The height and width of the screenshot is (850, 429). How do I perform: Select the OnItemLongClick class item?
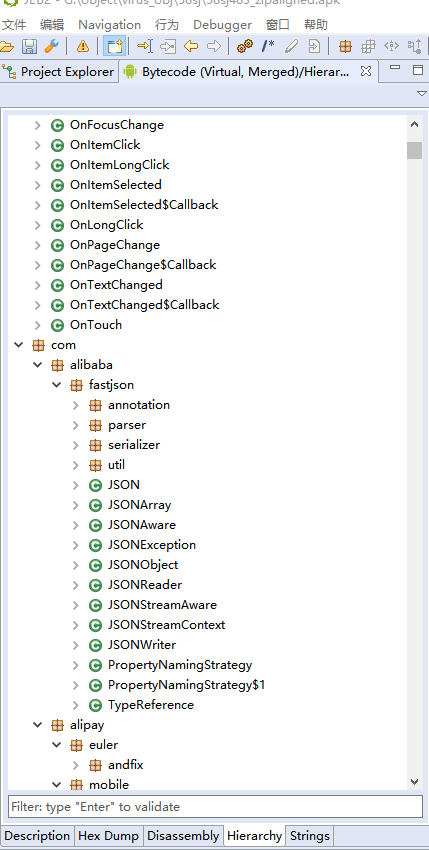(x=119, y=165)
